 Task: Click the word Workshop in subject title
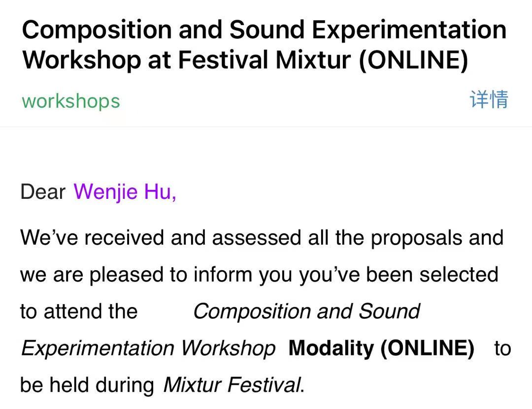[x=82, y=60]
